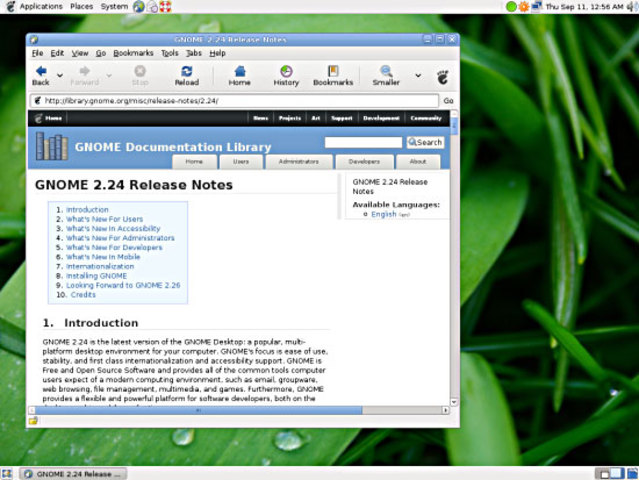The height and width of the screenshot is (480, 639).
Task: Open the File menu
Action: pos(37,53)
